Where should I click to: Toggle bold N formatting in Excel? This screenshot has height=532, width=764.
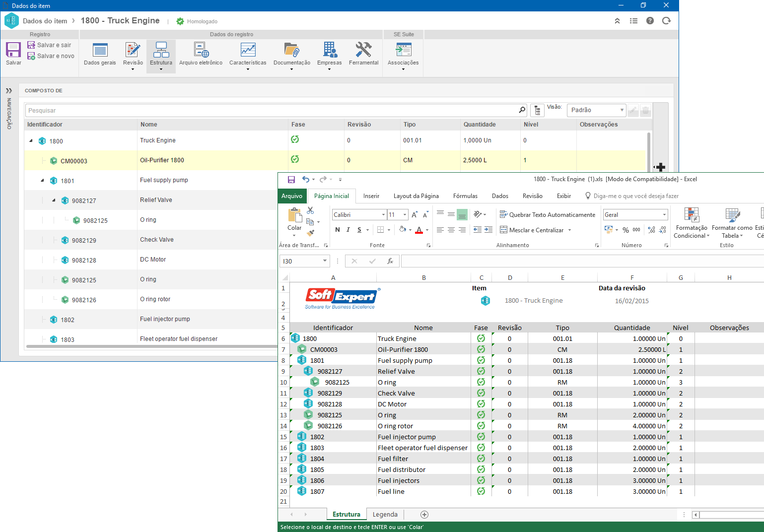(338, 230)
